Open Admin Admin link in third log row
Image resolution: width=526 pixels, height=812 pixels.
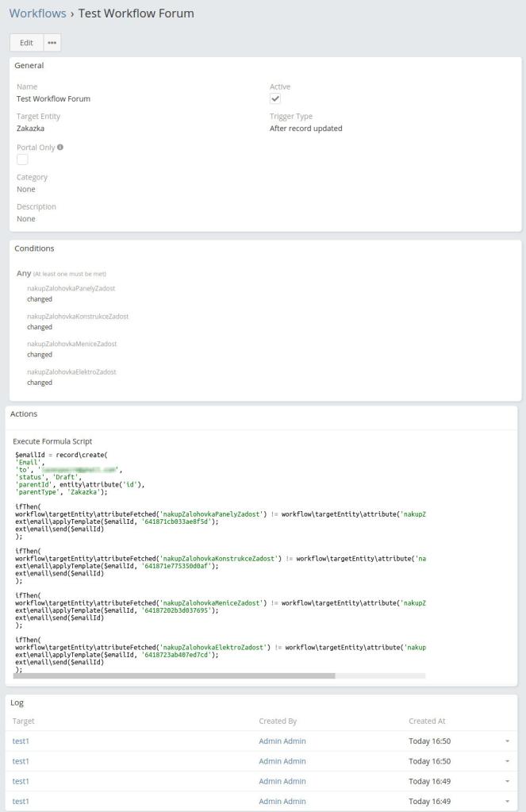[282, 781]
